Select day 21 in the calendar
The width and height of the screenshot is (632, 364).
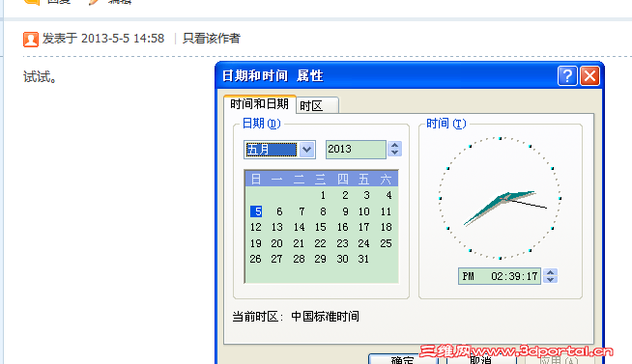coord(299,243)
